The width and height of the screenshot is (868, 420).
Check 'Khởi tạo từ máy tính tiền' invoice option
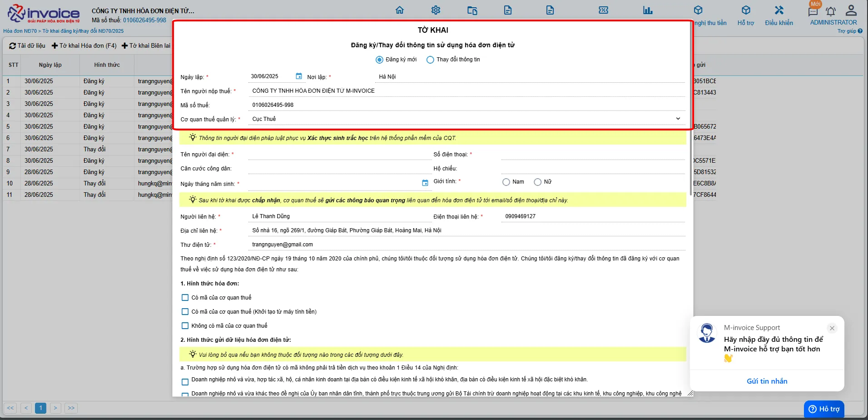tap(185, 312)
